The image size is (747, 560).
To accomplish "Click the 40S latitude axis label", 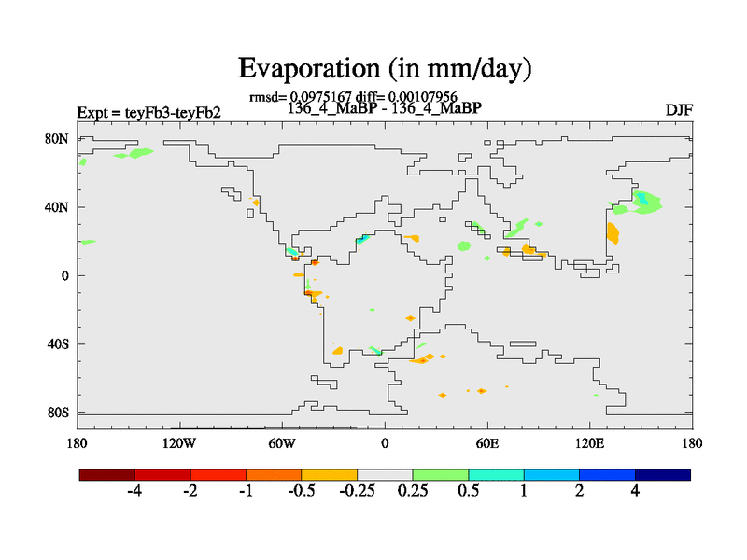I will [x=58, y=344].
